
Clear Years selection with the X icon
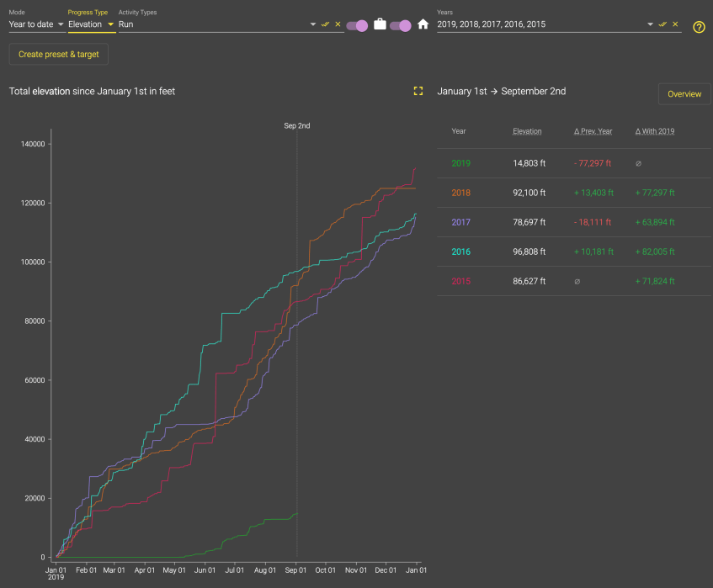[x=675, y=24]
